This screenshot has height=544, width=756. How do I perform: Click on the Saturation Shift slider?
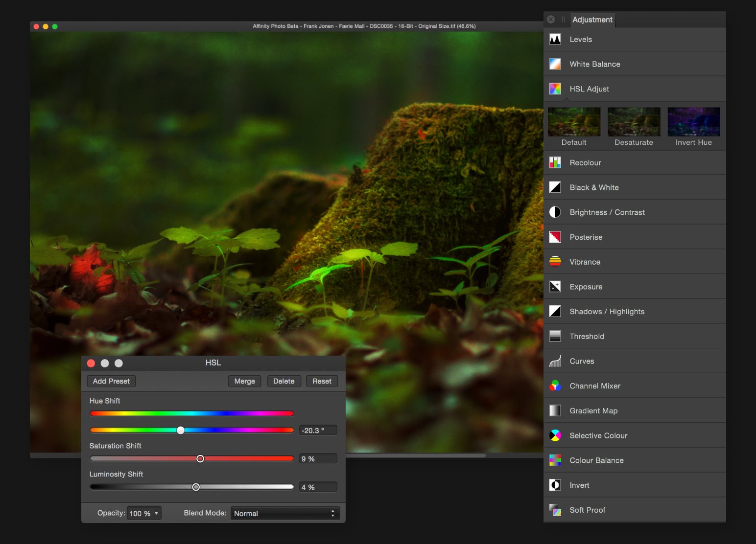click(192, 458)
